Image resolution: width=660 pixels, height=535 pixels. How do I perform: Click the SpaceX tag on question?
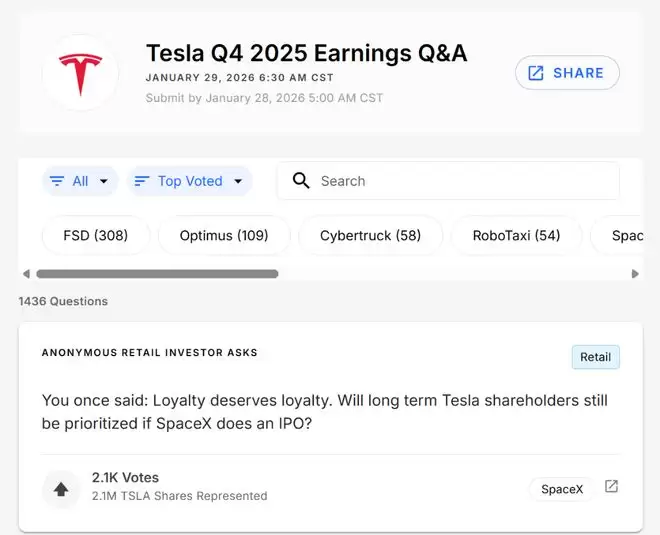point(561,489)
